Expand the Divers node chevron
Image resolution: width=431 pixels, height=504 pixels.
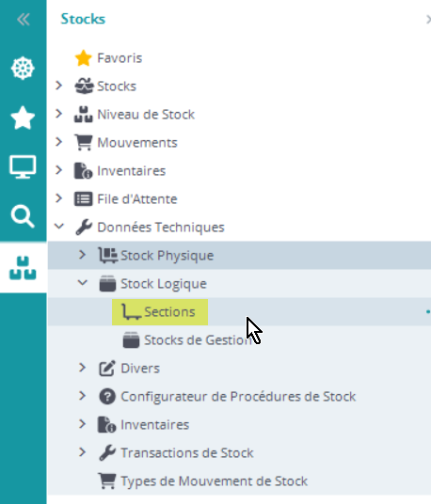click(82, 368)
